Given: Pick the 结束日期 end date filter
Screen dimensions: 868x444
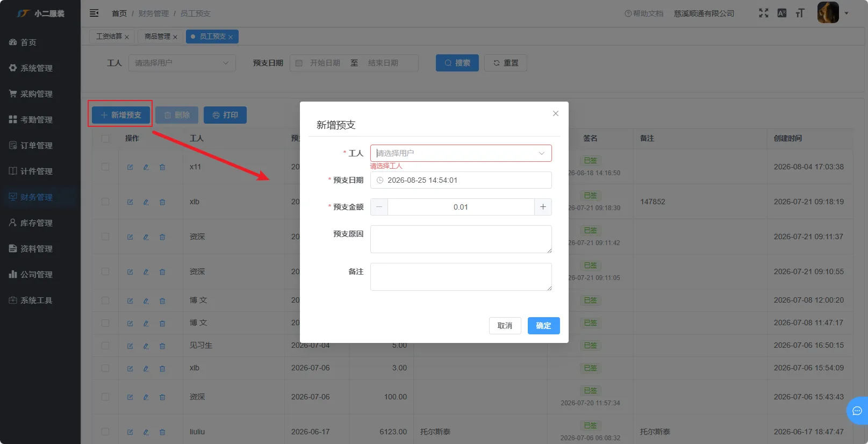Looking at the screenshot, I should pyautogui.click(x=383, y=63).
